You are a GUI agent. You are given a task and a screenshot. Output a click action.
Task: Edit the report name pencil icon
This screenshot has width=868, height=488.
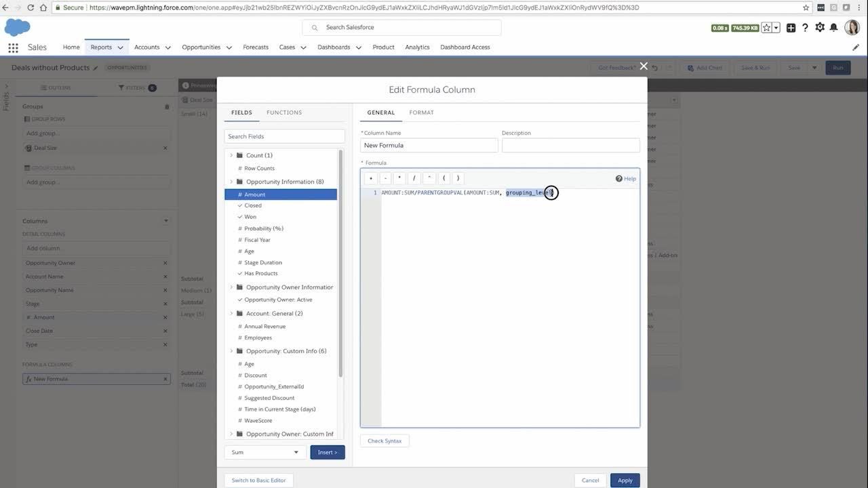pyautogui.click(x=96, y=68)
